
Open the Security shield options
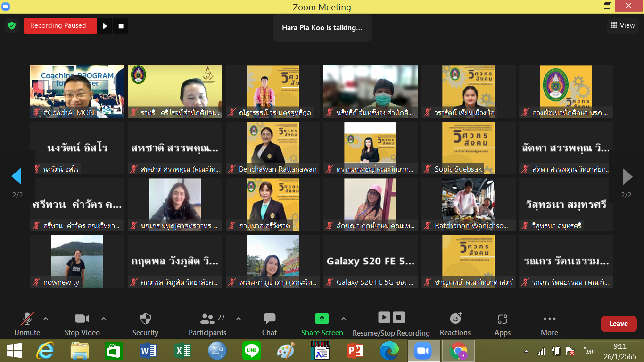point(145,324)
